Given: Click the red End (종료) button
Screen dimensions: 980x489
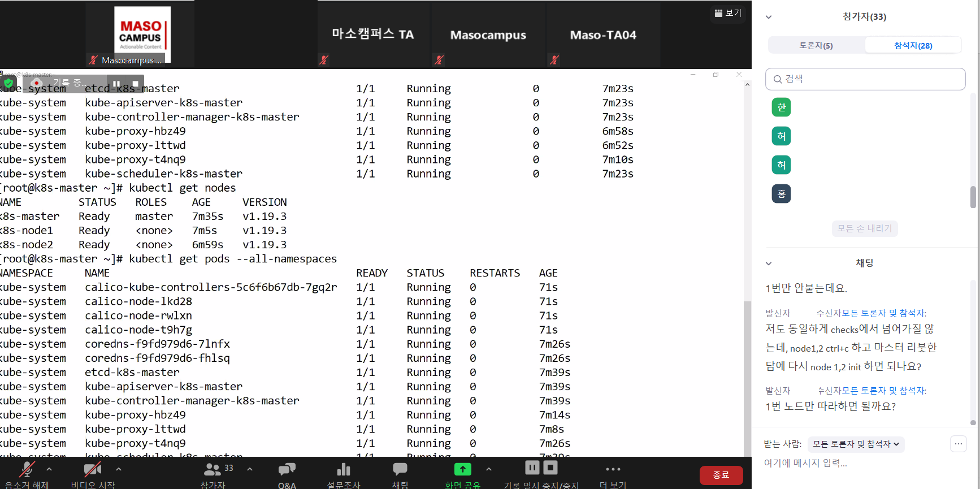Looking at the screenshot, I should pyautogui.click(x=721, y=475).
